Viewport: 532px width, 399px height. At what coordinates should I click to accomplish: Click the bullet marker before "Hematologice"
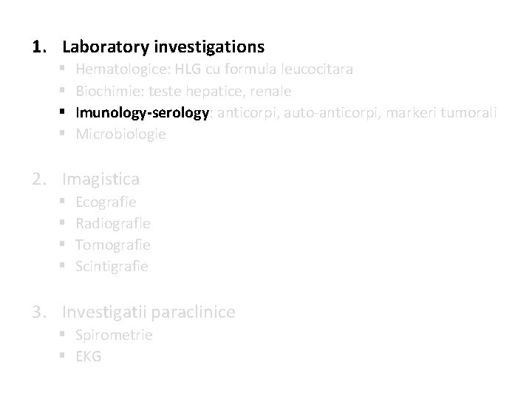pyautogui.click(x=64, y=69)
